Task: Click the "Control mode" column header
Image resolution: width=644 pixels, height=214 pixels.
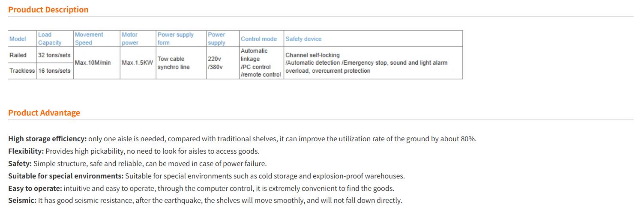Action: pos(259,39)
